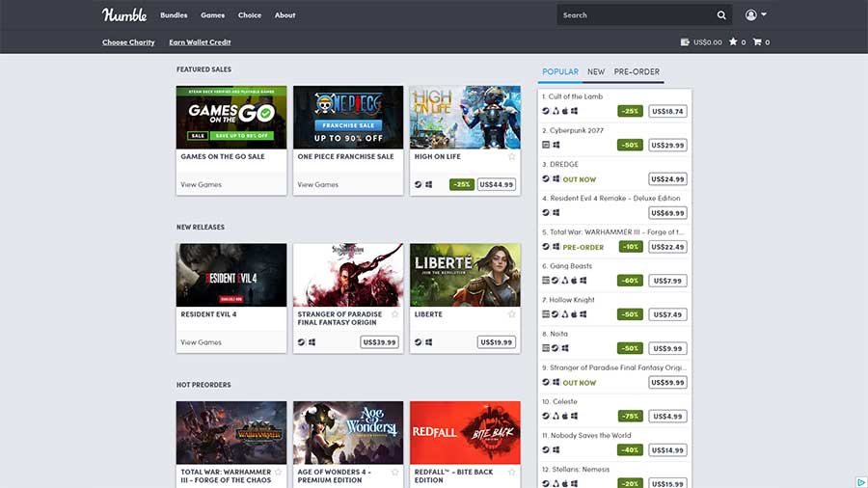Screen dimensions: 868x488
Task: Open Resident Evil 4 cover image
Action: [231, 275]
